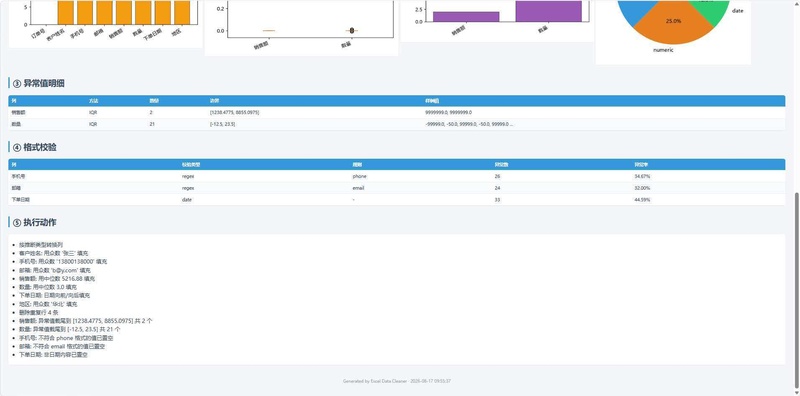
Task: Click the 下单日期 非日期内容已置空 list item
Action: click(53, 355)
